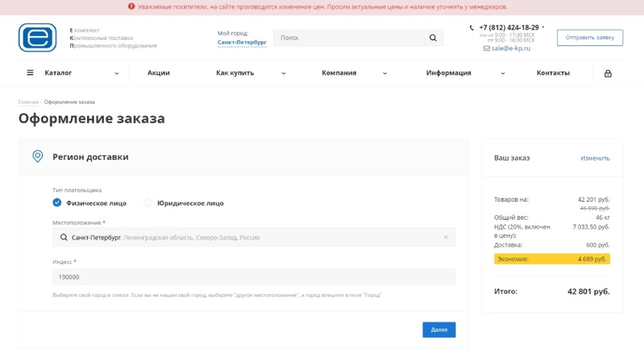
Task: Click the crossed-out 46 890 руб. price
Action: tap(594, 208)
